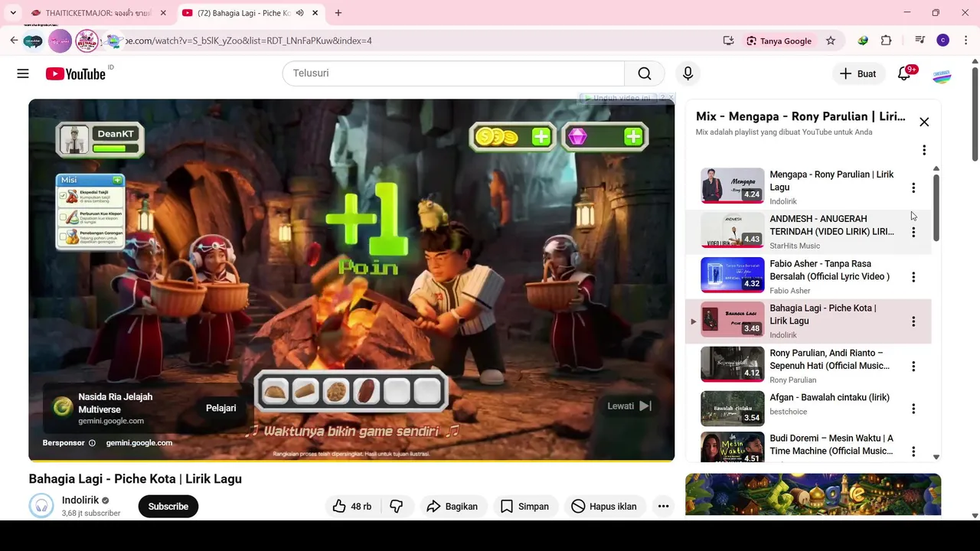Viewport: 980px width, 551px height.
Task: Open the Google doodle banner below playlist
Action: click(x=813, y=494)
